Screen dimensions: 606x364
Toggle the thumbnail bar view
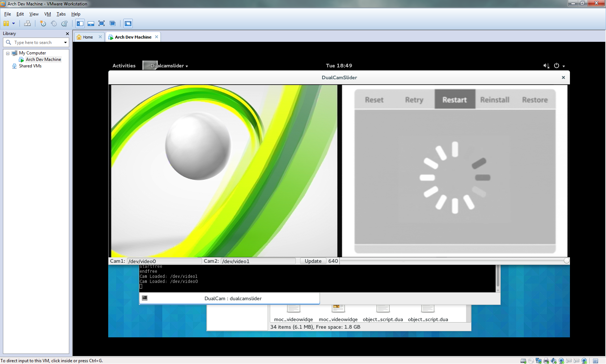pyautogui.click(x=91, y=24)
